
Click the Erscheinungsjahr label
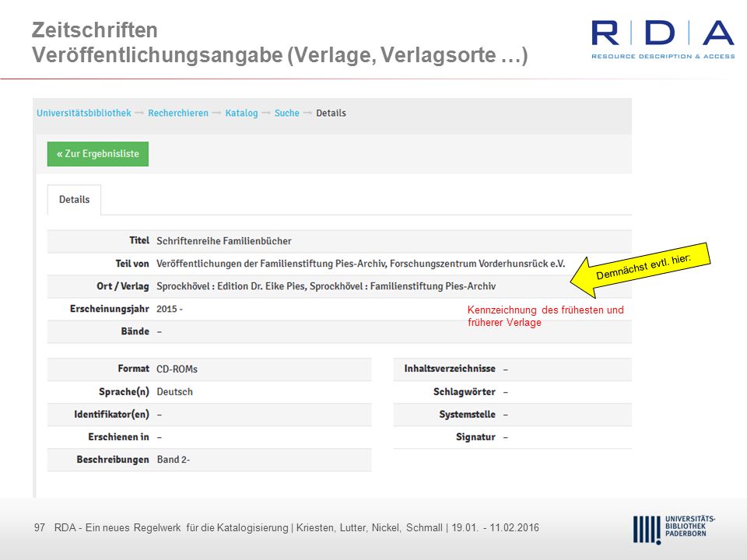(110, 309)
